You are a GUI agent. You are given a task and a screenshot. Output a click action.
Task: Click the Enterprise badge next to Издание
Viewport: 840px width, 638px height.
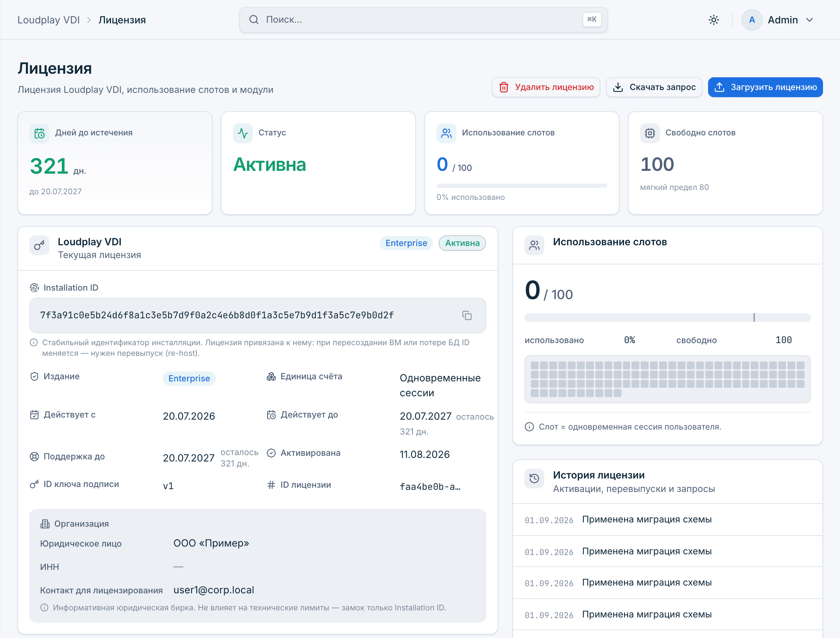tap(189, 378)
